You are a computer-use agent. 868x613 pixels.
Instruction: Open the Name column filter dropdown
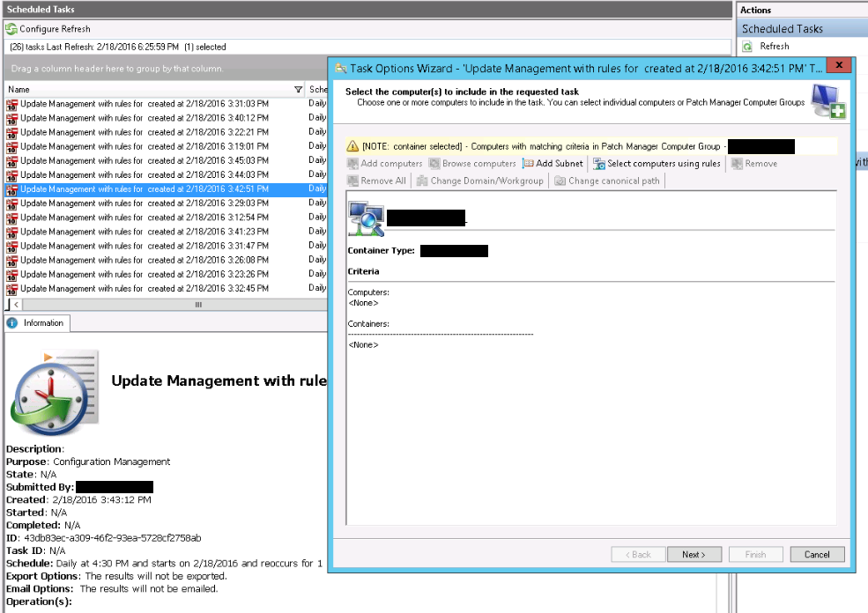point(299,90)
